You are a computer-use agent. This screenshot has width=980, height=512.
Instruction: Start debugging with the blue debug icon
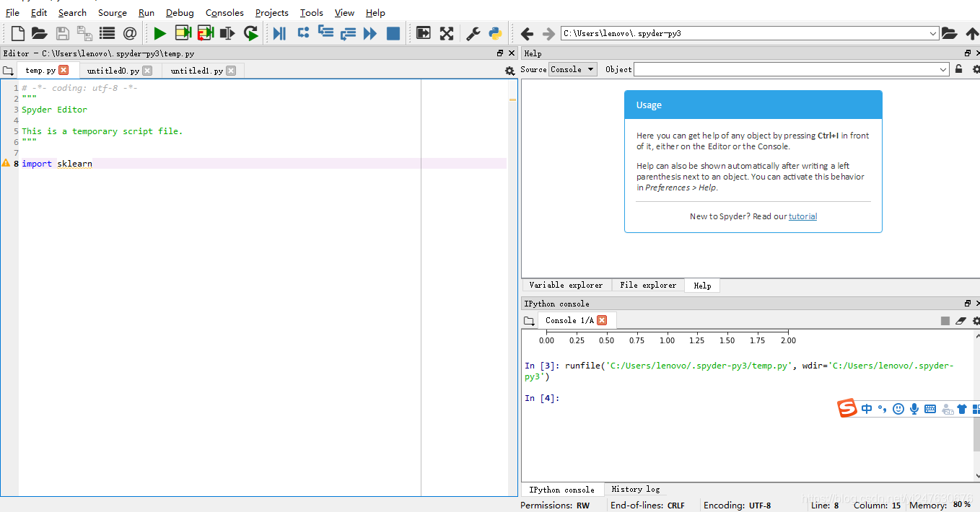click(x=279, y=33)
